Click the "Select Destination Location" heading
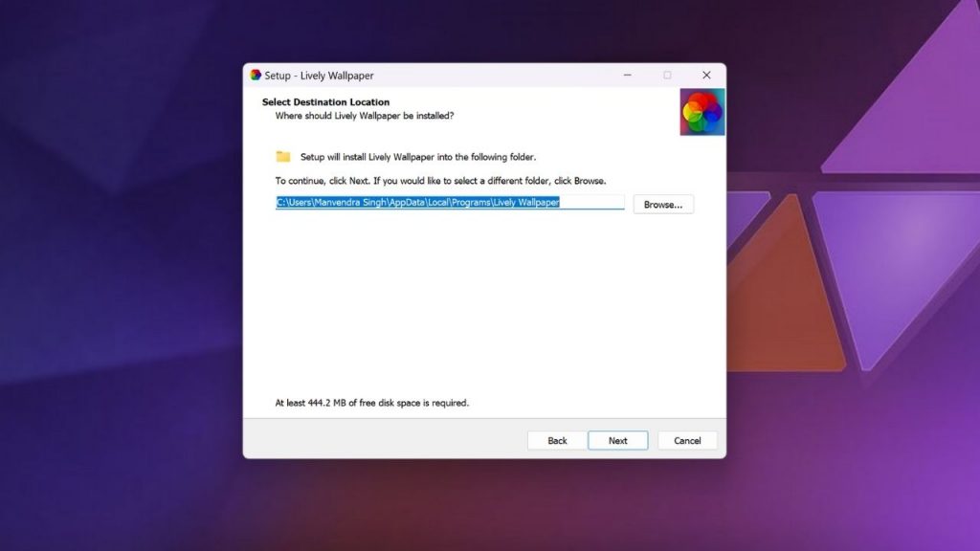Viewport: 980px width, 551px height. point(325,101)
